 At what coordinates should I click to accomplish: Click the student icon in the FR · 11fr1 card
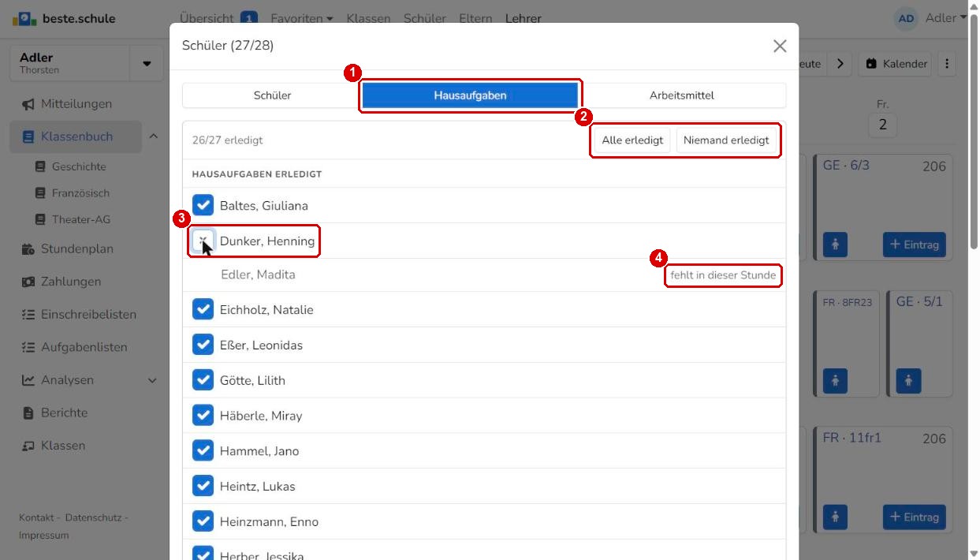(x=834, y=517)
